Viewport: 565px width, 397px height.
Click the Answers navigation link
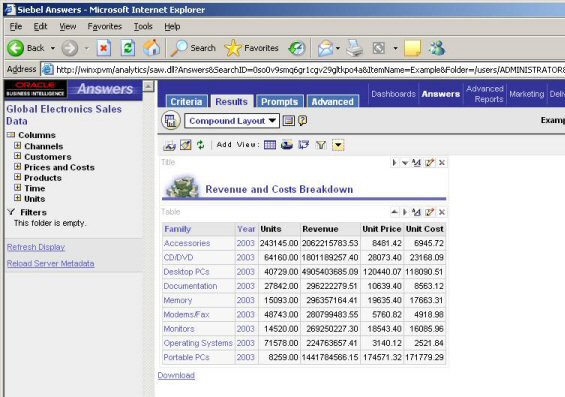click(x=441, y=94)
